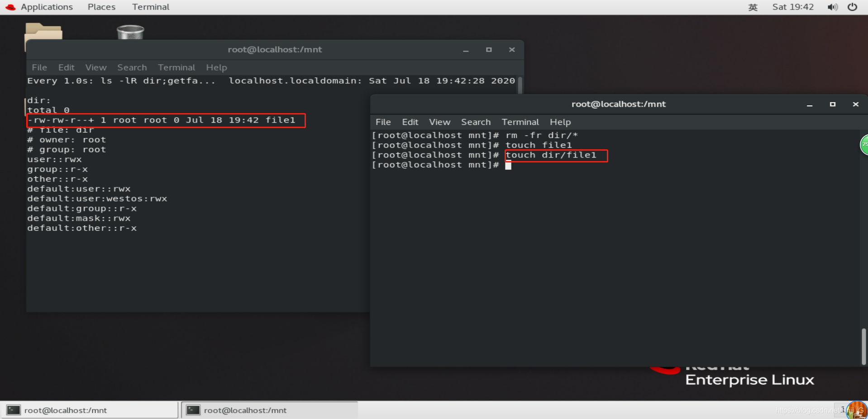This screenshot has height=419, width=868.
Task: Click the line 'default:group::r-x'
Action: point(82,209)
